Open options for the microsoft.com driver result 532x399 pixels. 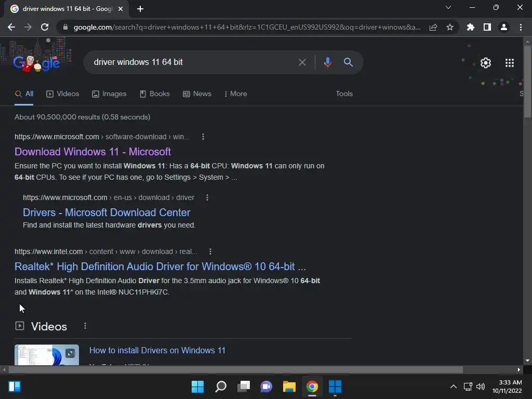point(207,197)
